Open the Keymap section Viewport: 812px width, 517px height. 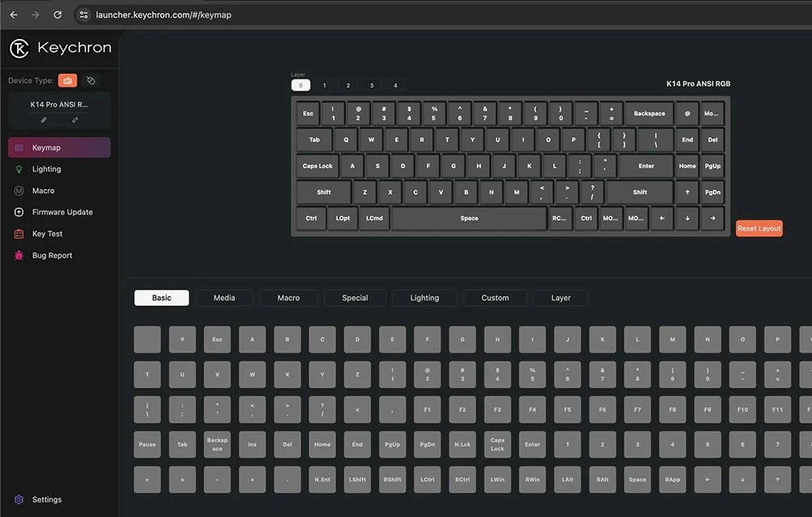59,148
